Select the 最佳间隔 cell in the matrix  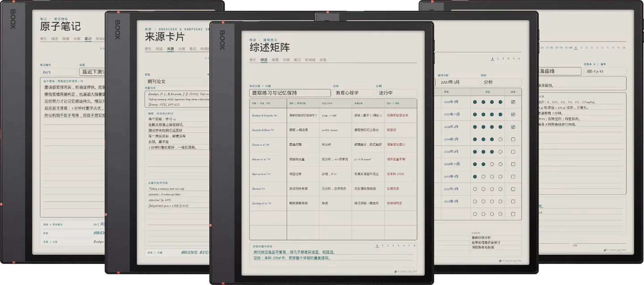click(x=303, y=145)
